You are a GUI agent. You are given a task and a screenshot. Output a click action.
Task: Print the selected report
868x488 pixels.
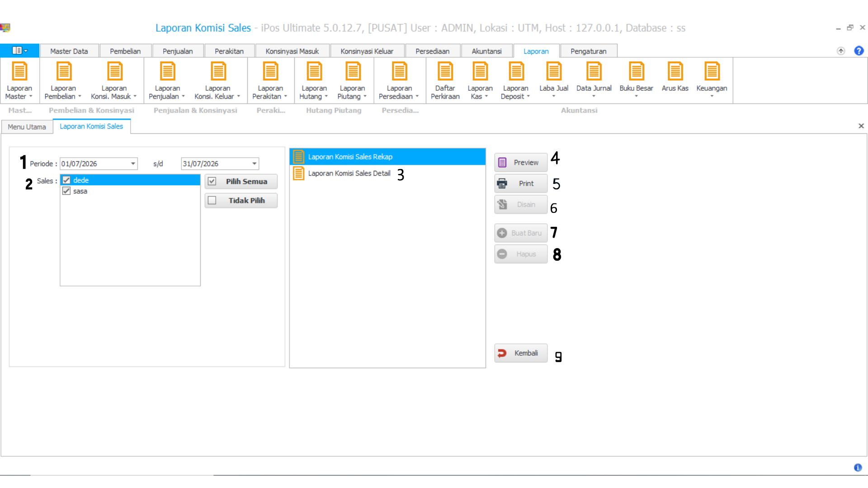point(521,183)
